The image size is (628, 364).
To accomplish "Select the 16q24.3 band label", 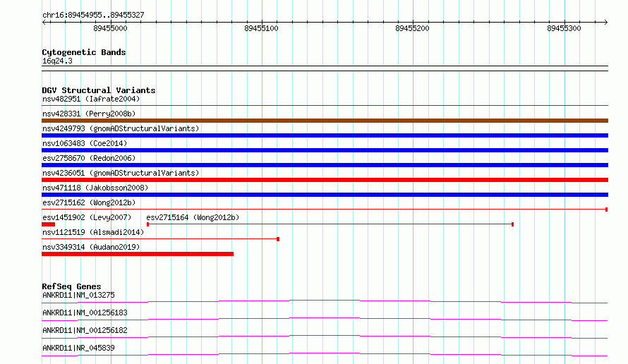I will tap(57, 61).
